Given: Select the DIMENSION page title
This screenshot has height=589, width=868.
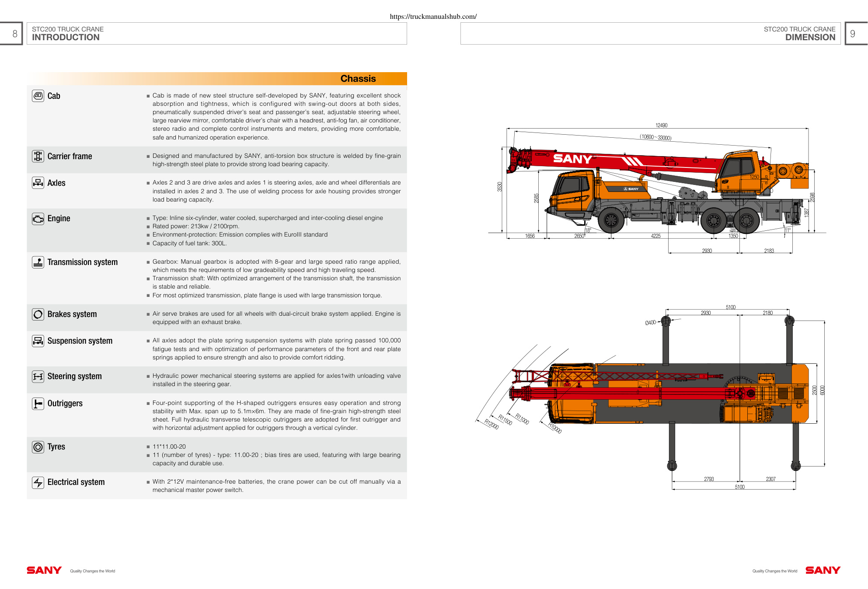Looking at the screenshot, I should [x=810, y=38].
